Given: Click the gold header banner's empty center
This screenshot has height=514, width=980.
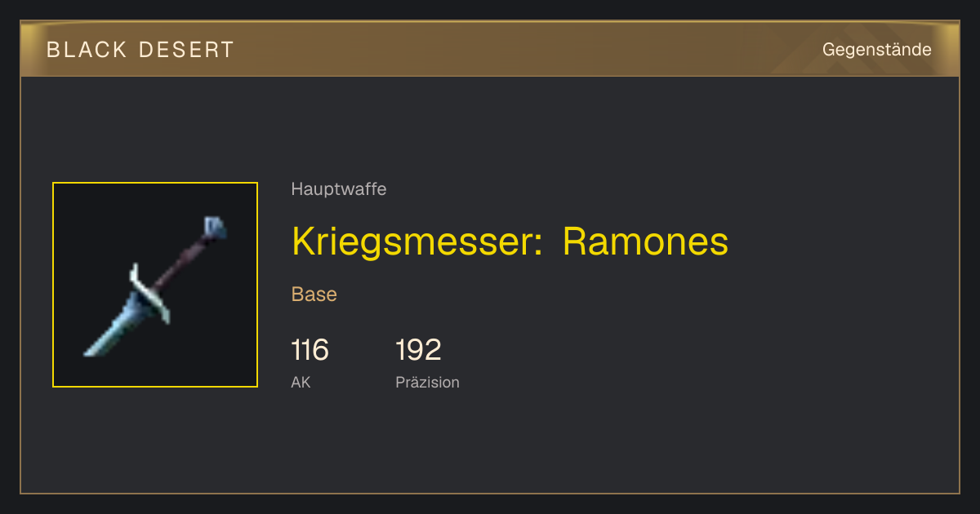Looking at the screenshot, I should (523, 49).
